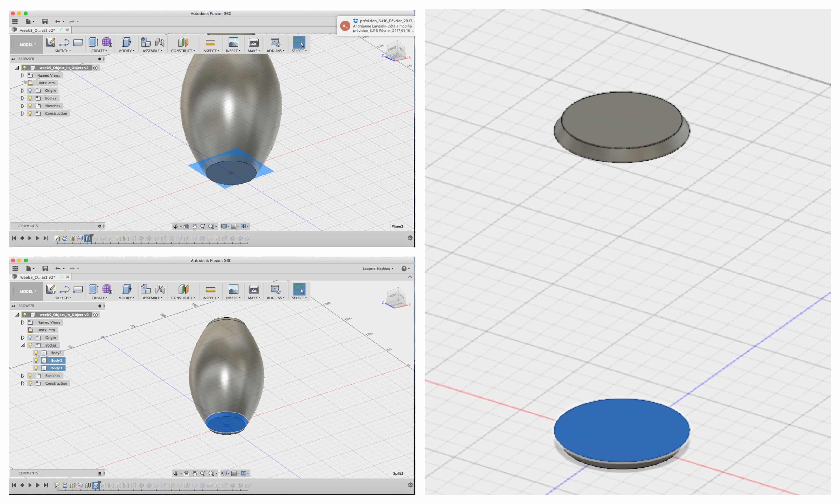Open the COMMENTS panel options in lower window

click(x=100, y=473)
